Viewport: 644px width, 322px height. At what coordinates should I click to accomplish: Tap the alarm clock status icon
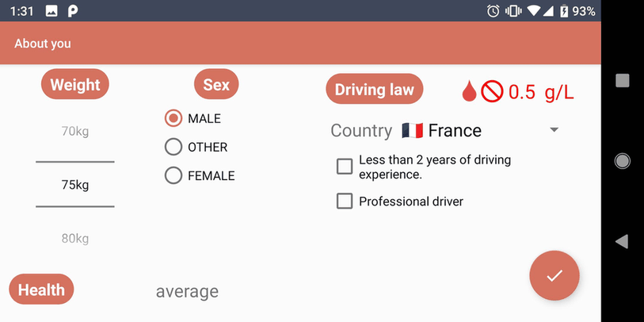point(493,11)
